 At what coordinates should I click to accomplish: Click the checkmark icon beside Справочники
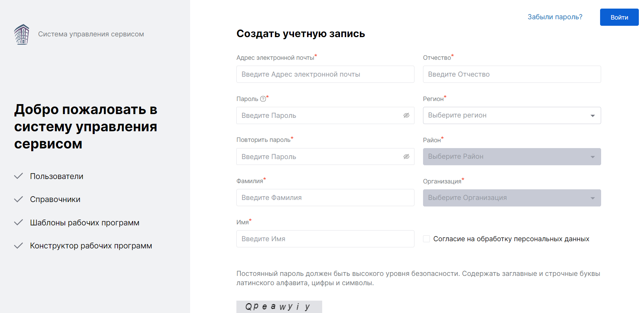coord(19,199)
